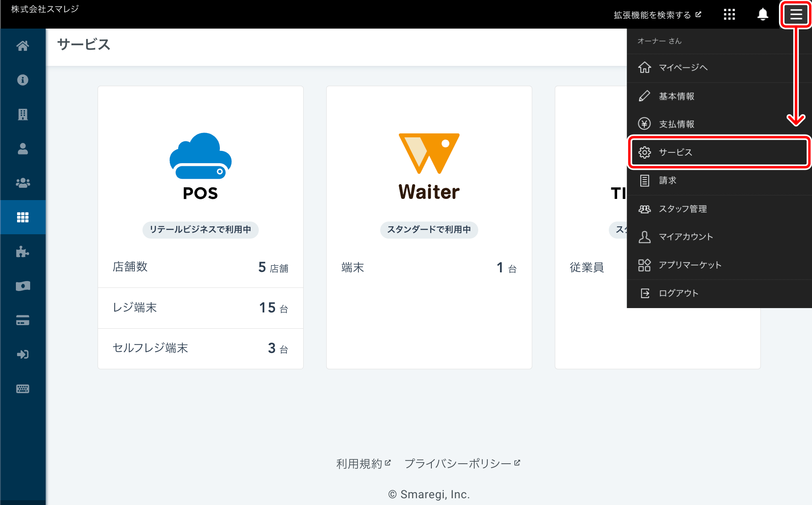Click the gear icon beside サービス

click(645, 152)
